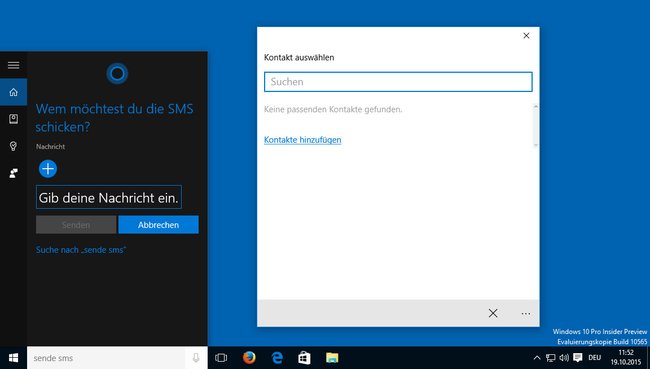Click 'Wem möchtest du die SMS schicken?'
The image size is (650, 369).
pos(114,118)
